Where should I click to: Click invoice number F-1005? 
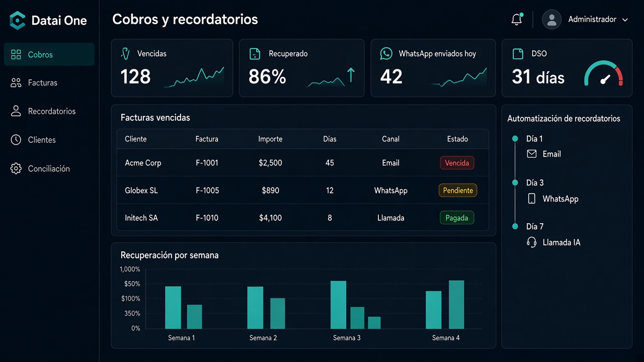click(x=207, y=191)
